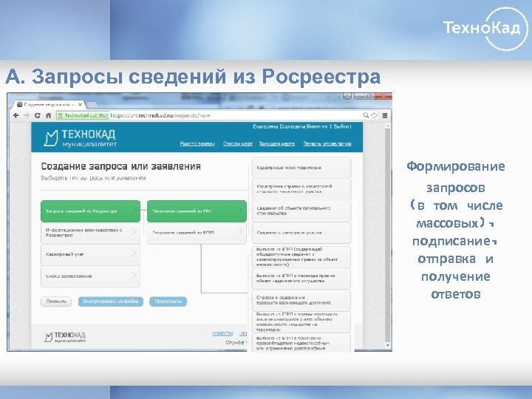Maximize the browser window

[370, 96]
